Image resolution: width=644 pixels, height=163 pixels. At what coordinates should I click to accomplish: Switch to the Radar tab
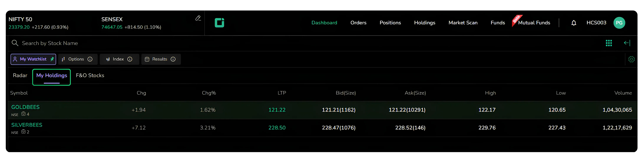coord(20,75)
